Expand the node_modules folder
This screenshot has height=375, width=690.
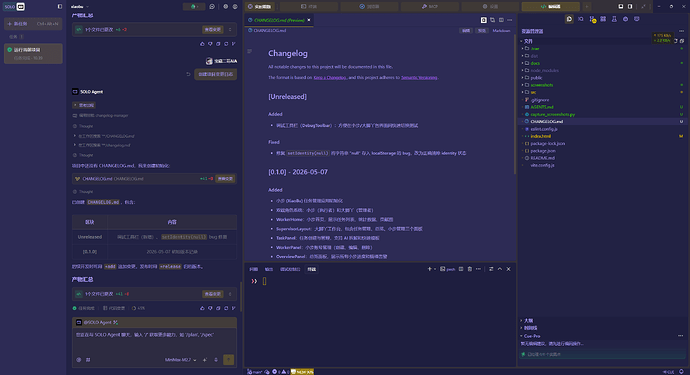pos(544,70)
